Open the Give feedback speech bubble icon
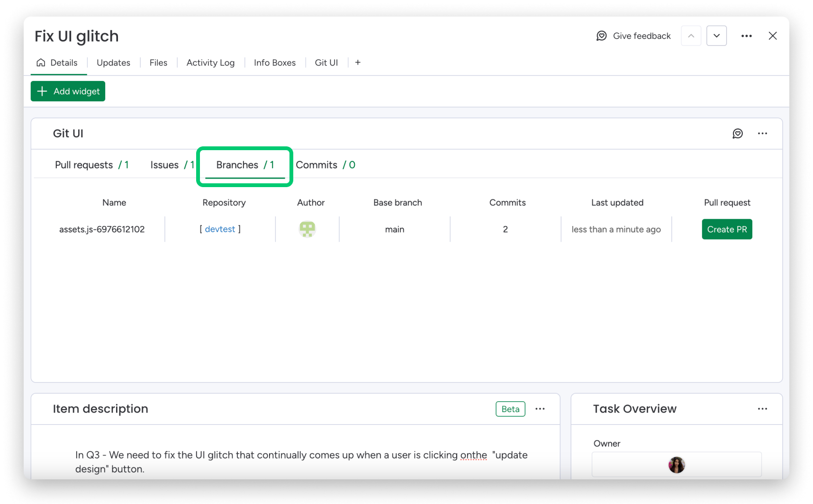The width and height of the screenshot is (813, 504). (601, 36)
